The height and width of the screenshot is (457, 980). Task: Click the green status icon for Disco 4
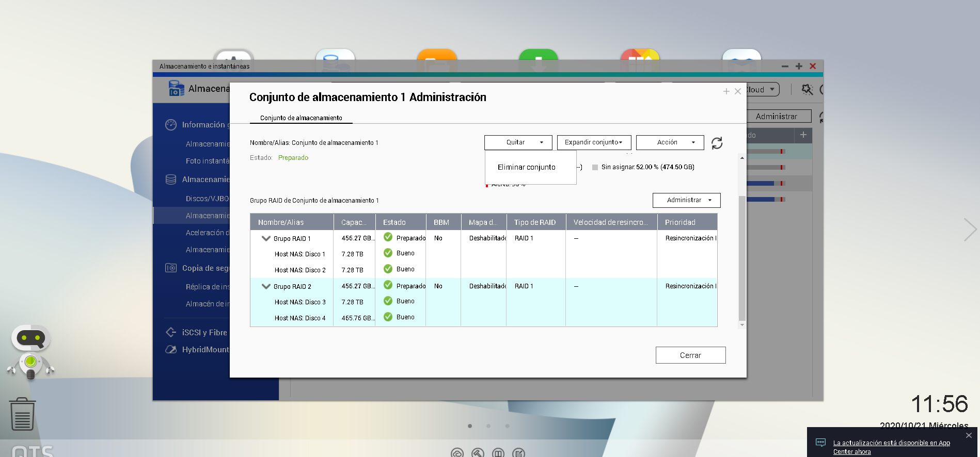point(388,317)
